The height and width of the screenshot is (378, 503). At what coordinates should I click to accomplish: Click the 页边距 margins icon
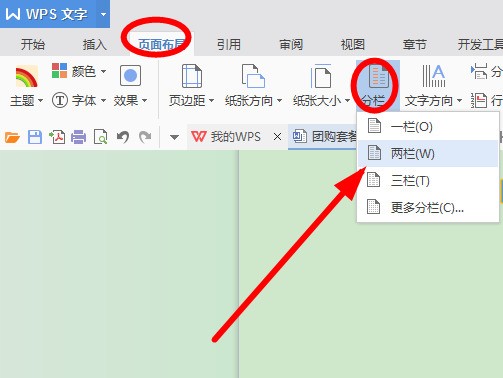pos(192,76)
